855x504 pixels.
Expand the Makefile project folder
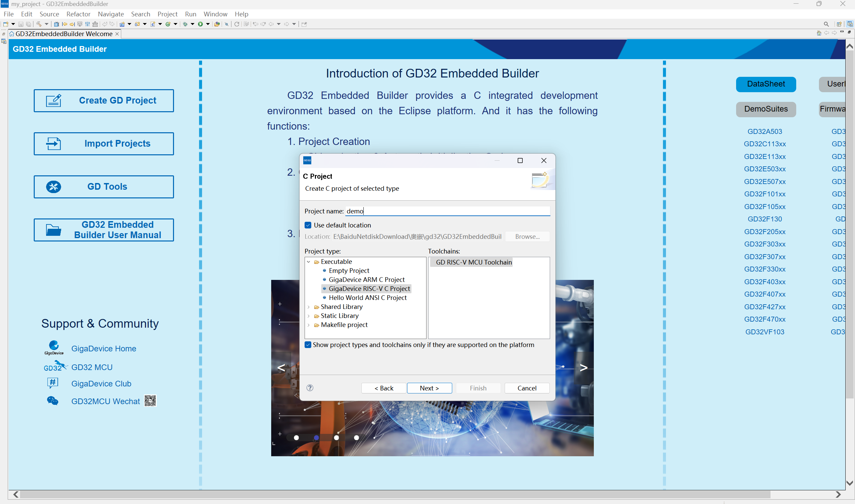pyautogui.click(x=309, y=325)
